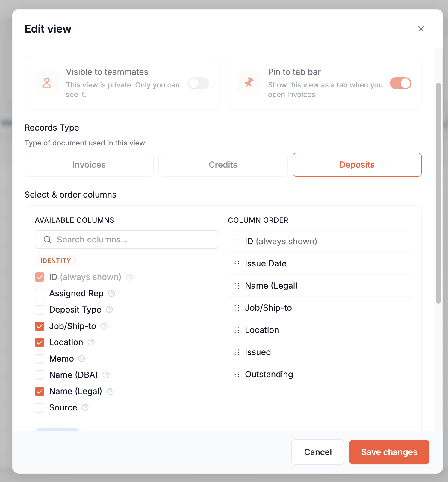Click the help icon next to Name (DBA)

click(x=106, y=375)
